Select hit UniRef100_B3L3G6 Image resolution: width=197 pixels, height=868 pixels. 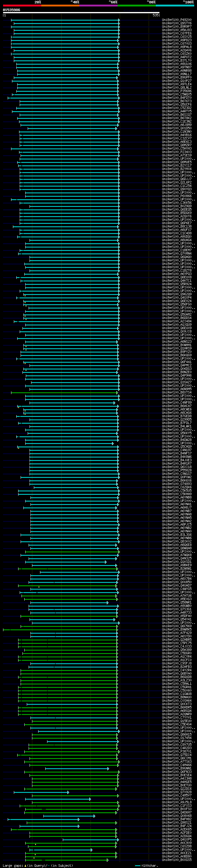coord(176,535)
